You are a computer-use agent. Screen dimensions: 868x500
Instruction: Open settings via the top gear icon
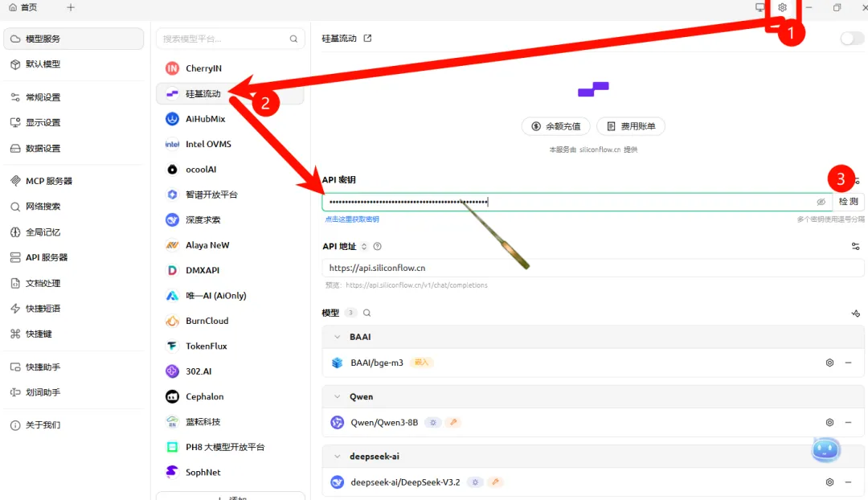coord(782,8)
